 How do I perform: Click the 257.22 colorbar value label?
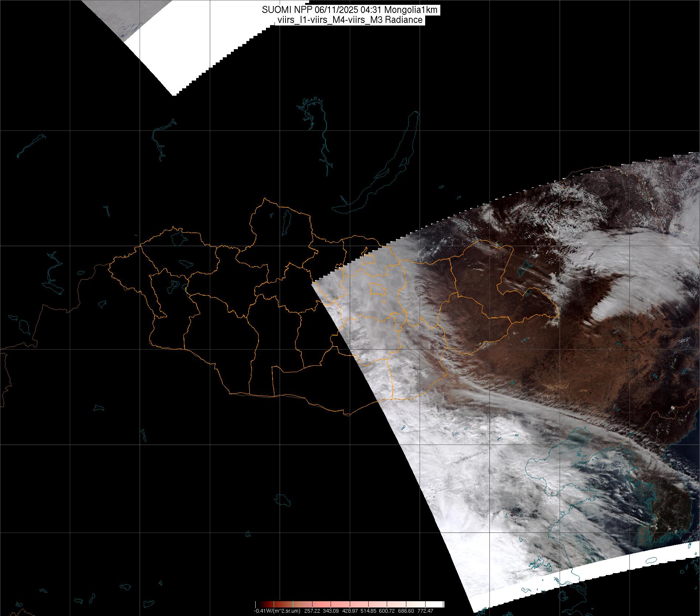tap(312, 611)
